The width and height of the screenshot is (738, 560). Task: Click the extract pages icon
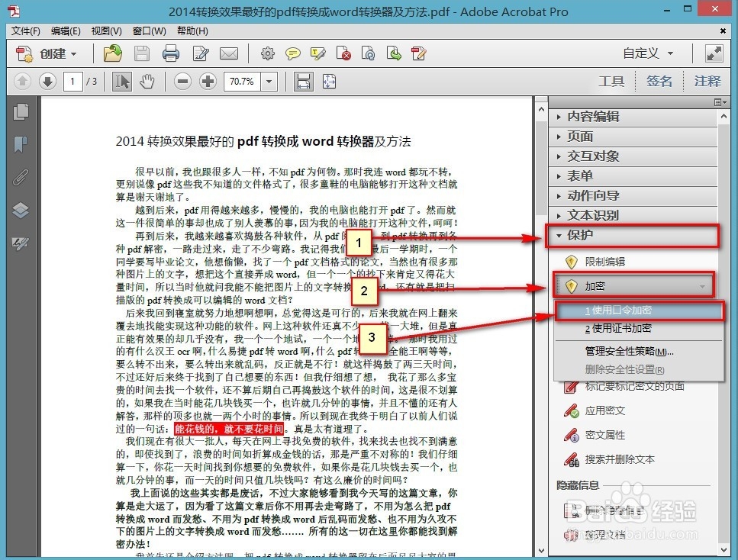coord(394,53)
